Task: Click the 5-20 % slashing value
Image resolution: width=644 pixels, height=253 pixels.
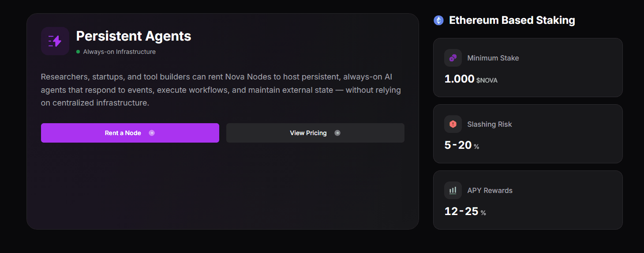Action: (462, 145)
